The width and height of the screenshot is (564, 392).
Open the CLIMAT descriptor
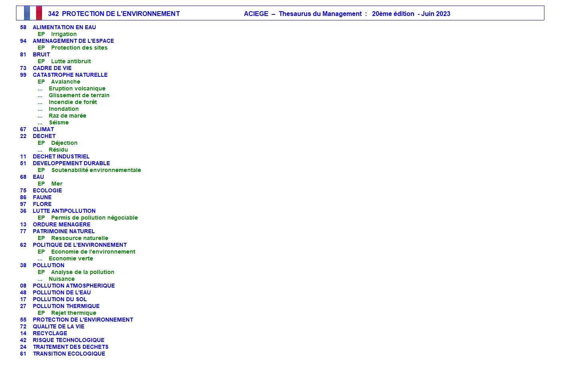coord(43,129)
